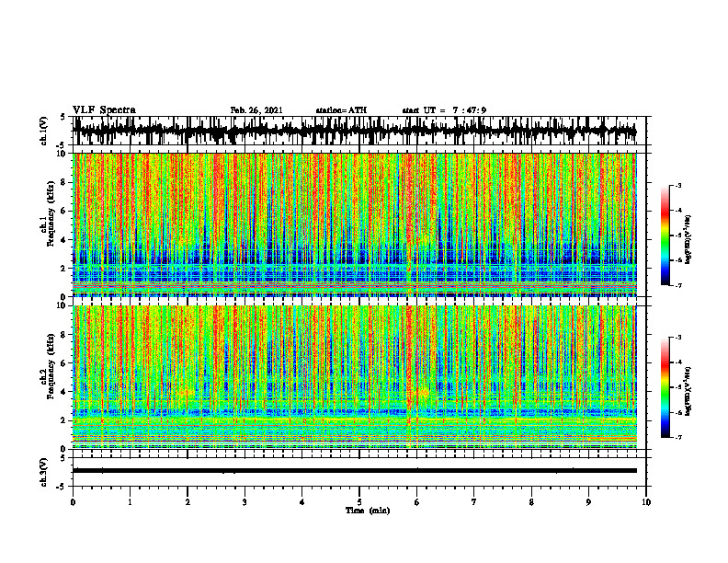The width and height of the screenshot is (728, 563).
Task: Click the ch.2 spectrogram color scale bar
Action: point(665,387)
